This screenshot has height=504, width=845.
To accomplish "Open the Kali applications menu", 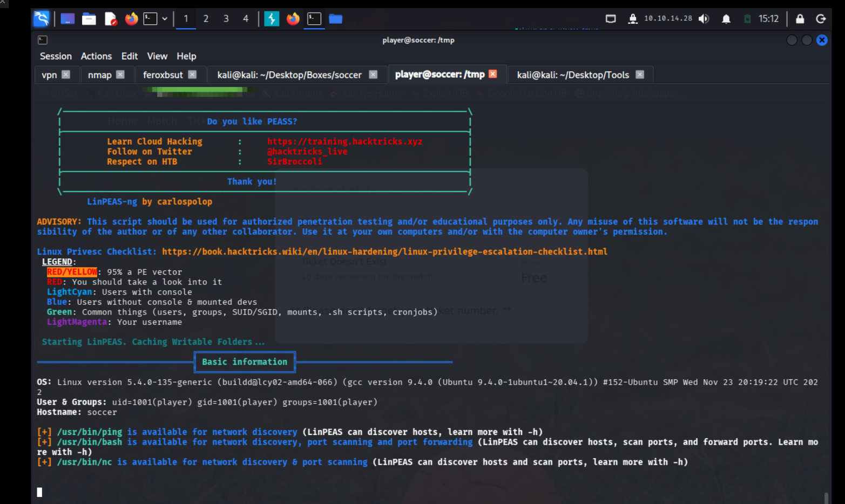I will pyautogui.click(x=42, y=19).
